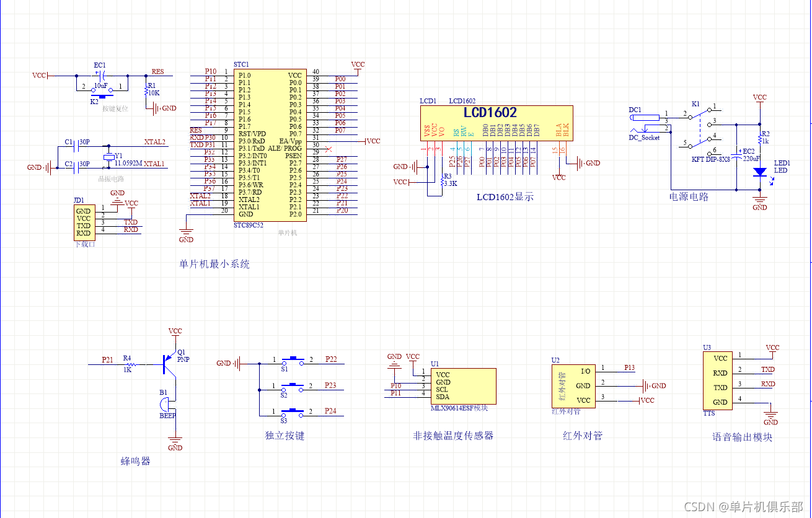Click the Q1 PNP transistor symbol
Image resolution: width=812 pixels, height=518 pixels.
(170, 364)
